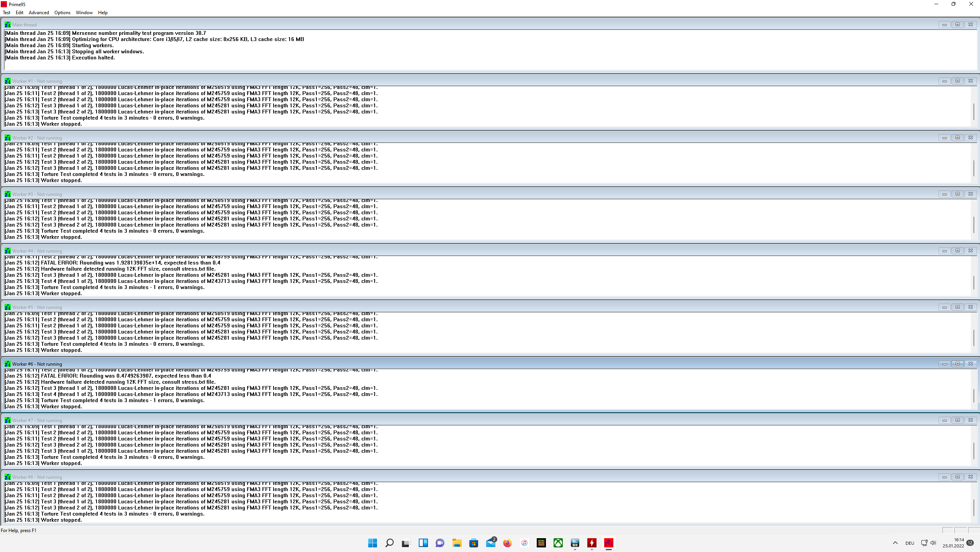Open the Advanced menu

(x=39, y=13)
